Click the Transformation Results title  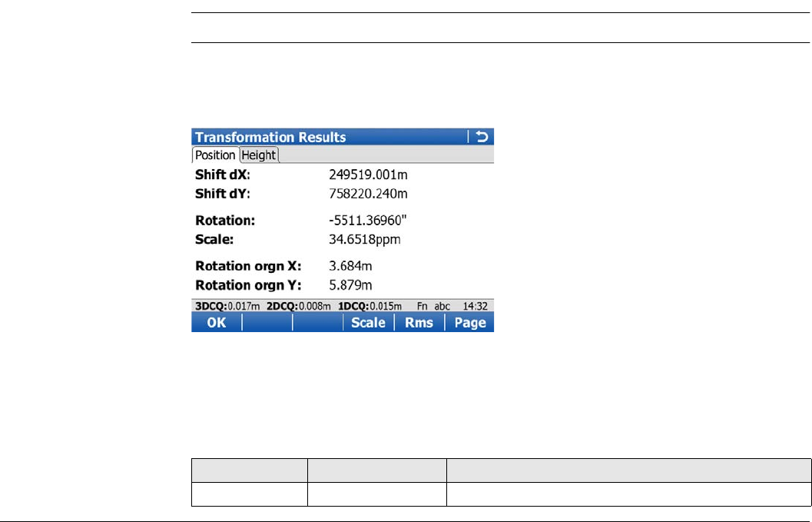(x=270, y=137)
